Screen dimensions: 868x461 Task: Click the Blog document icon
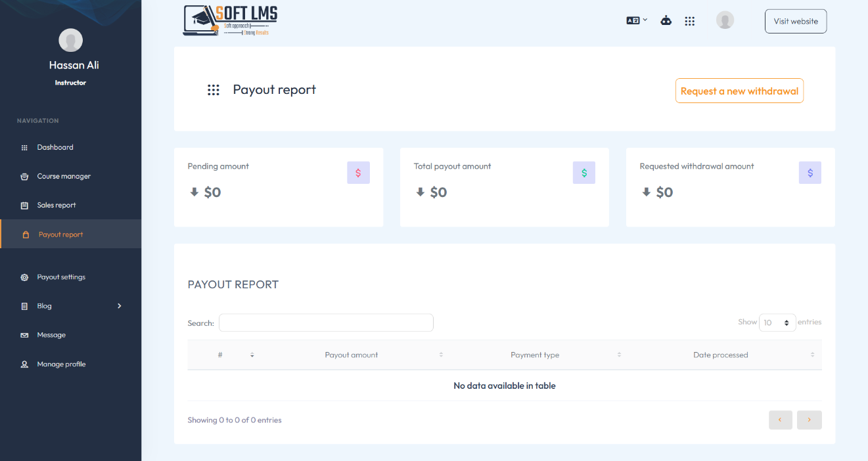point(25,306)
